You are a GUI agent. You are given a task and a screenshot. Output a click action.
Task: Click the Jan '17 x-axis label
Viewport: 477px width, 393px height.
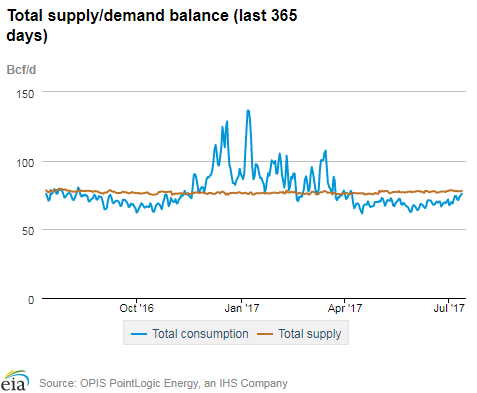[x=242, y=308]
